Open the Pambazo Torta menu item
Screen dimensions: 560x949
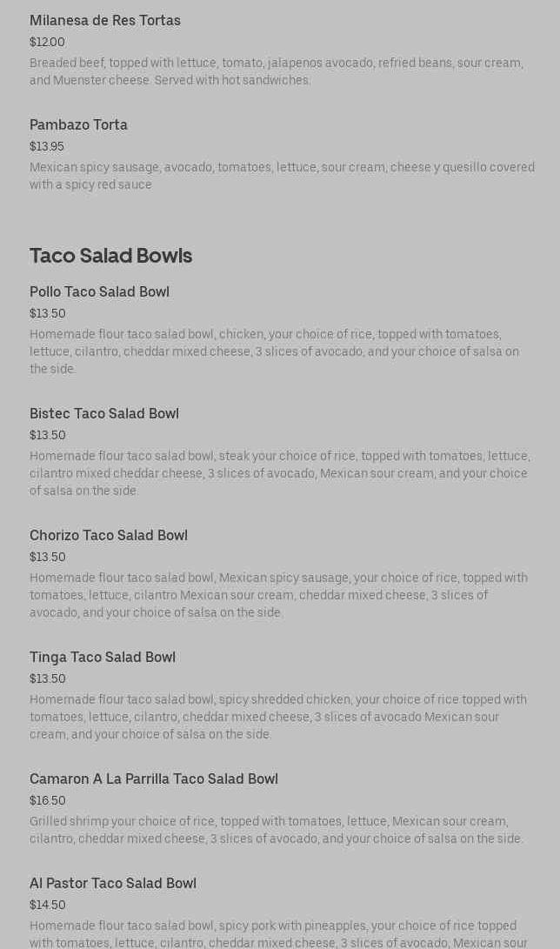click(78, 125)
